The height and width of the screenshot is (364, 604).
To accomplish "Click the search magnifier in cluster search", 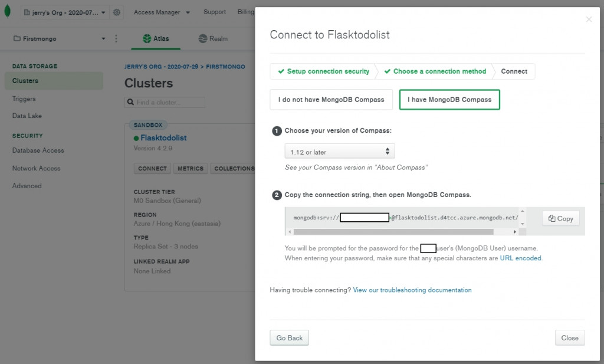I will [130, 103].
